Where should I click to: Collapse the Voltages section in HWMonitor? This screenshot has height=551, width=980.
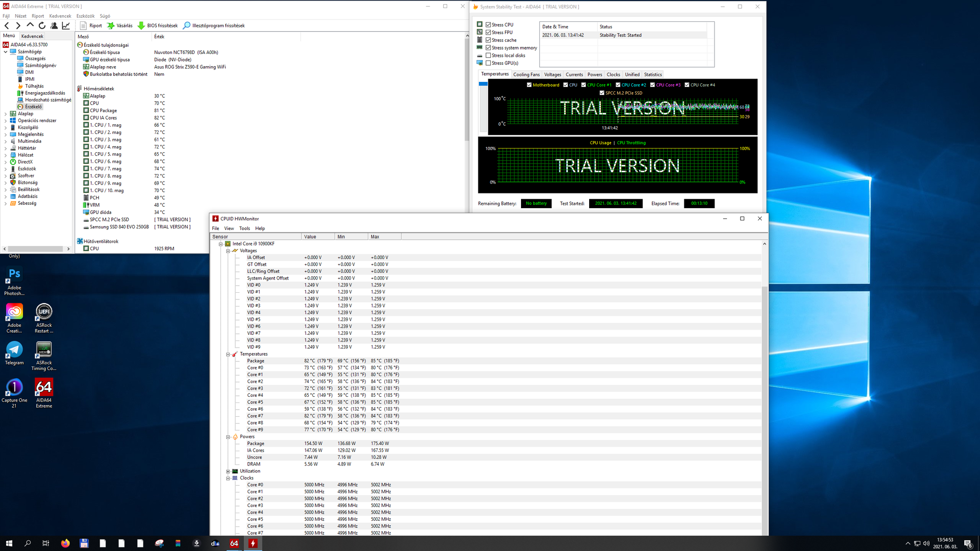pyautogui.click(x=228, y=251)
